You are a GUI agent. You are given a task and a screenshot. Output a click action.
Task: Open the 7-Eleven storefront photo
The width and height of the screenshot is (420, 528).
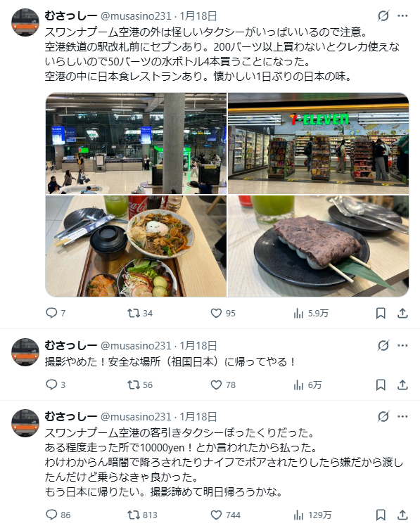(x=318, y=143)
